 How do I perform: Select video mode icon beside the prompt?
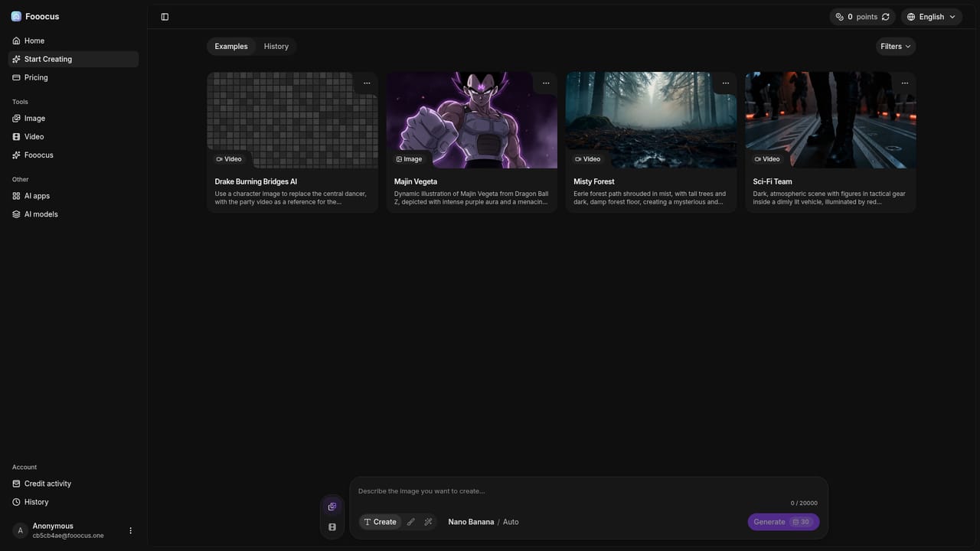pos(332,527)
